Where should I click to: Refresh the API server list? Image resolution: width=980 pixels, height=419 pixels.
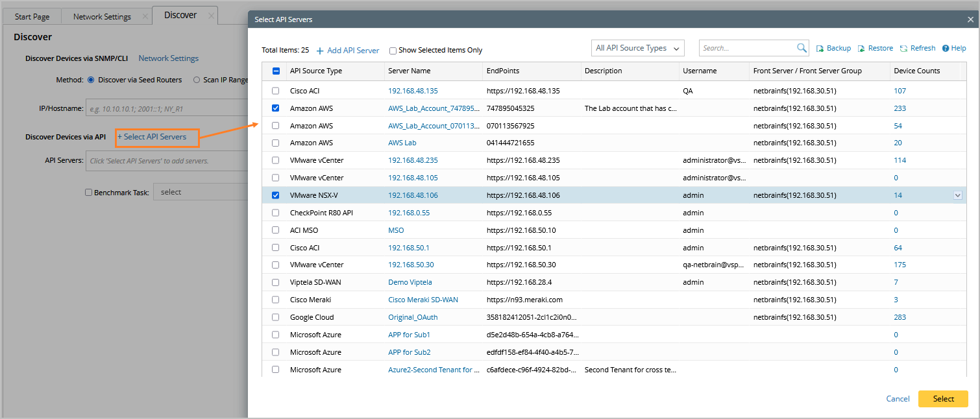point(917,48)
